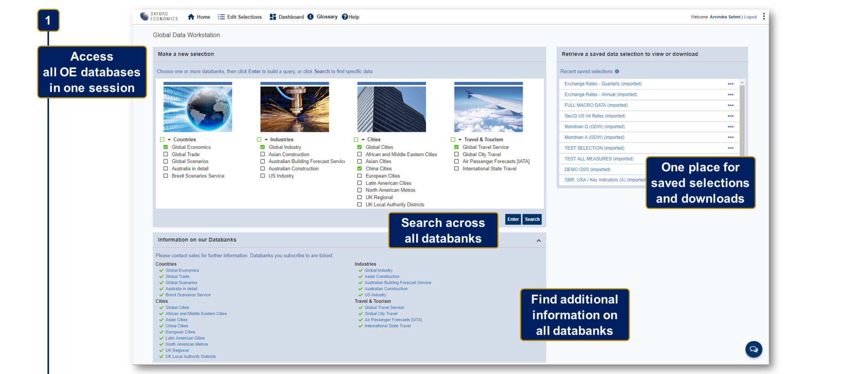Viewport: 868px width, 374px height.
Task: Open the Dashboard menu item
Action: click(291, 17)
